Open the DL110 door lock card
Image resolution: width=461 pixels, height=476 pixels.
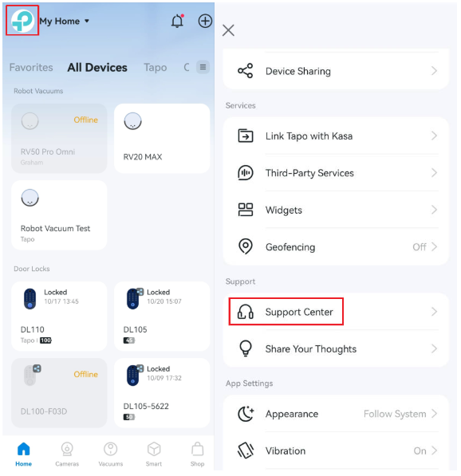tap(59, 317)
